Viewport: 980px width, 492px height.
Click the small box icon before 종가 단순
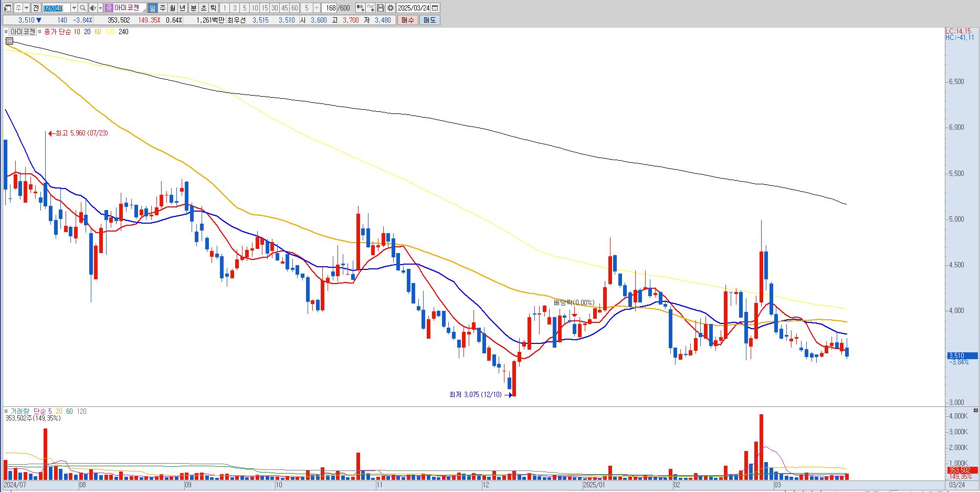coord(39,32)
